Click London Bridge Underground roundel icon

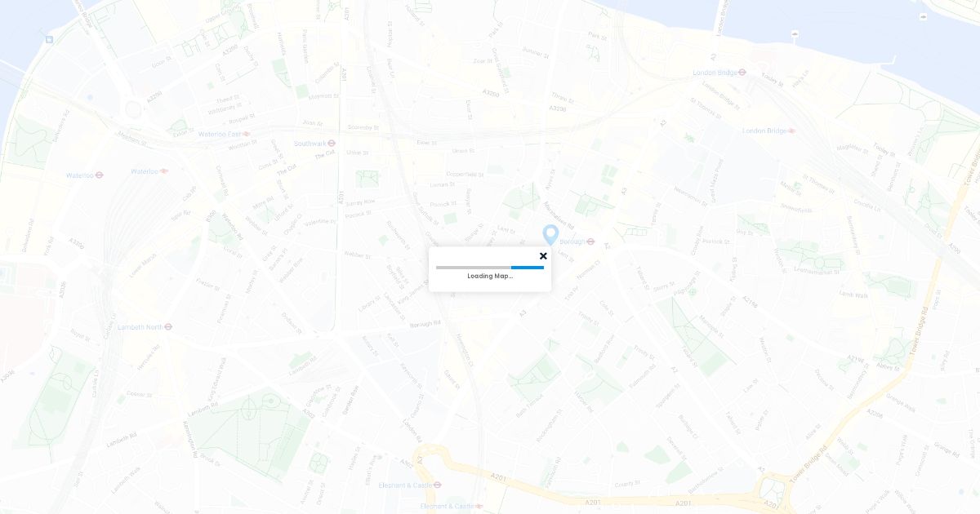point(742,72)
